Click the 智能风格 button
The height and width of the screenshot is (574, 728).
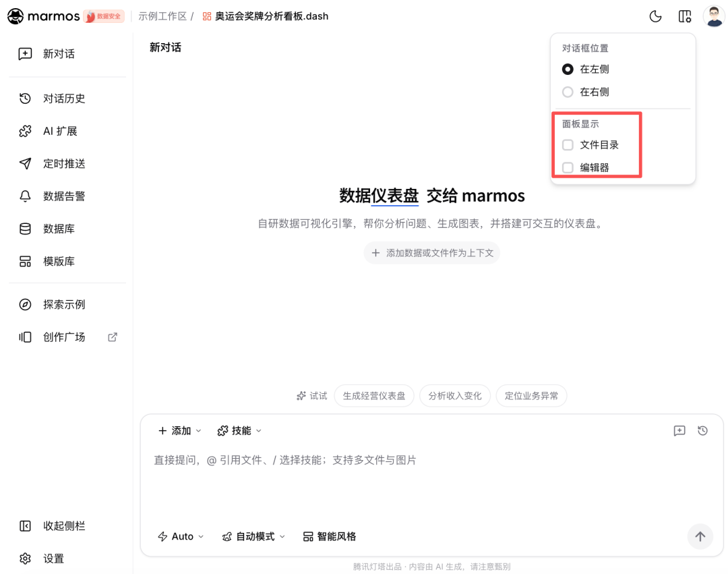pos(329,537)
